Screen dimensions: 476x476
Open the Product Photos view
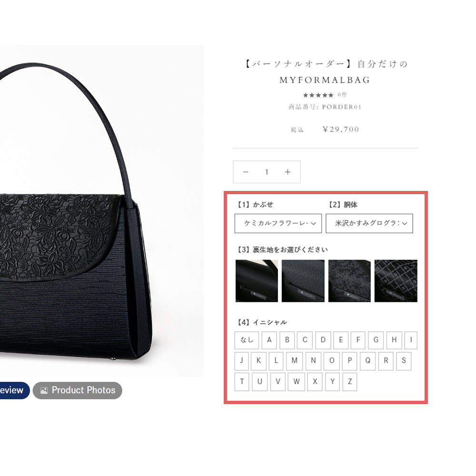click(x=78, y=390)
